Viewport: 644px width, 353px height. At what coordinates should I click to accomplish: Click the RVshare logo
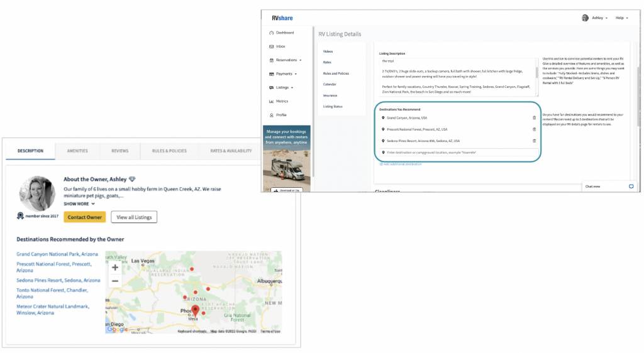[x=282, y=18]
